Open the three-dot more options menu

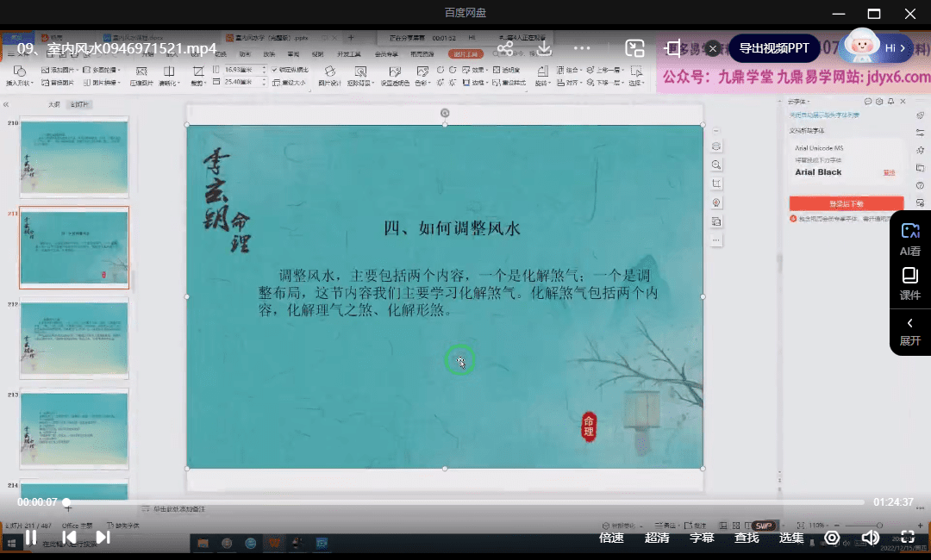584,48
